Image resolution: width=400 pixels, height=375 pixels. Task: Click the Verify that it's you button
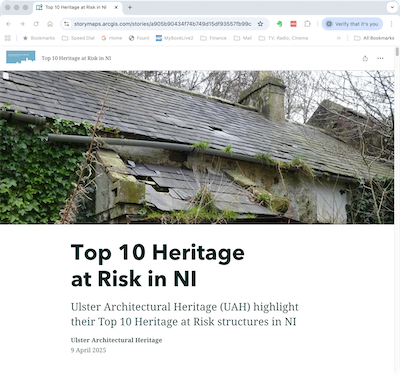coord(352,24)
